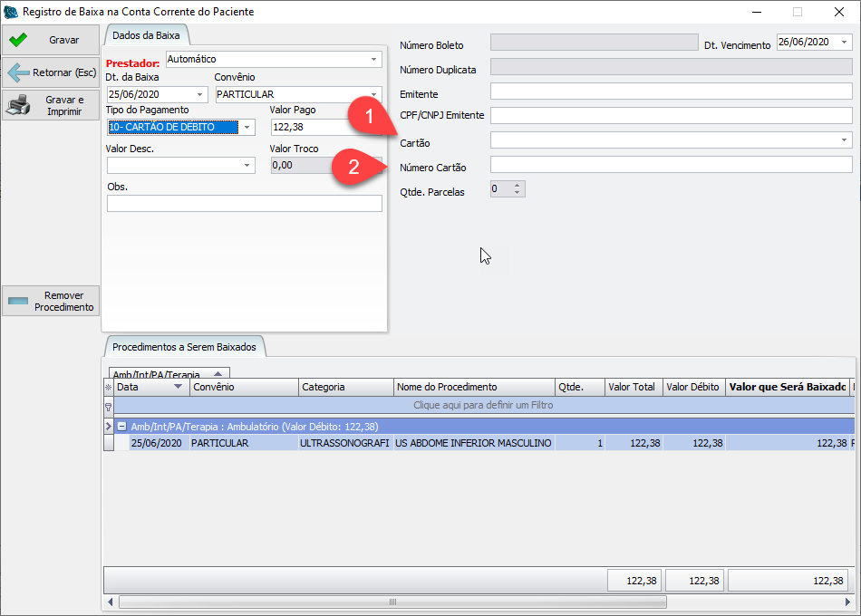Open the Prestador dropdown

click(374, 60)
